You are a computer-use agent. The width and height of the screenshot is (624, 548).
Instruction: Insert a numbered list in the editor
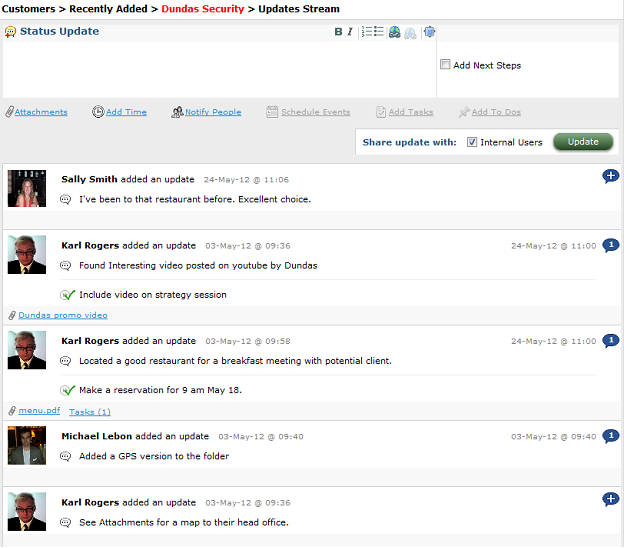pos(367,32)
